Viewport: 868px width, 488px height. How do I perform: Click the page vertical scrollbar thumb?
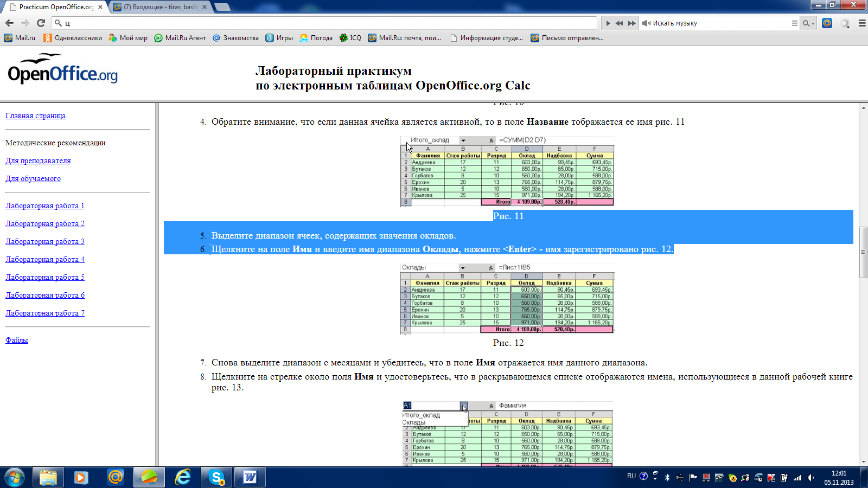point(863,252)
